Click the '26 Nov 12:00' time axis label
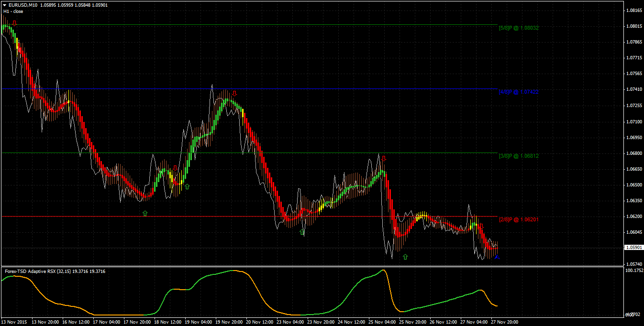The width and height of the screenshot is (644, 326). [443, 322]
